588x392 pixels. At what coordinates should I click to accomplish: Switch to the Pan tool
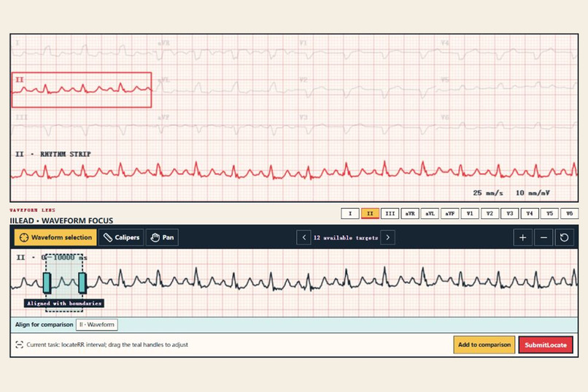[x=162, y=237]
